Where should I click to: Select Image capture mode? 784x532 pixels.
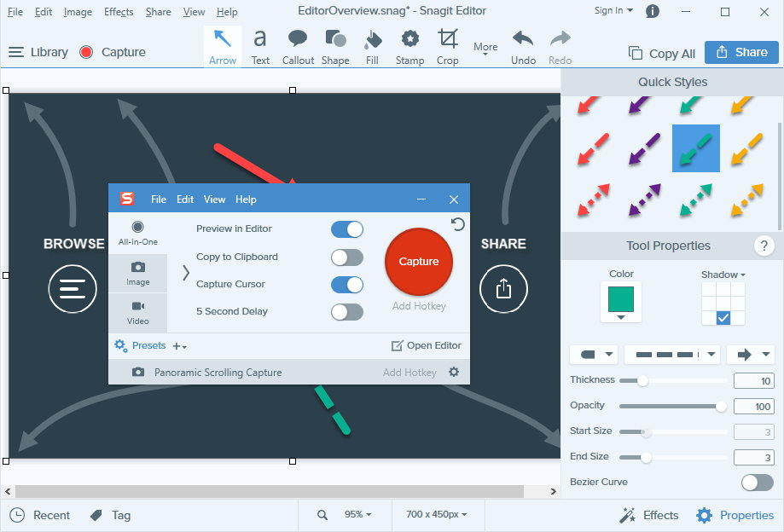click(138, 273)
